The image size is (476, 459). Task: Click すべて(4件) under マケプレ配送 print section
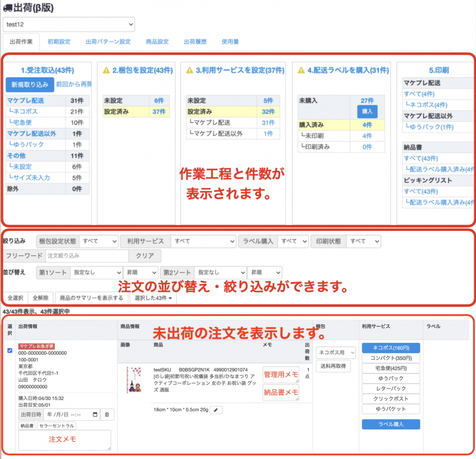click(419, 94)
